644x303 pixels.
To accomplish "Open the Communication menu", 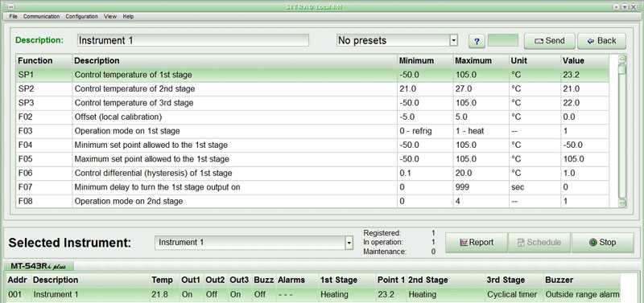I will (42, 16).
